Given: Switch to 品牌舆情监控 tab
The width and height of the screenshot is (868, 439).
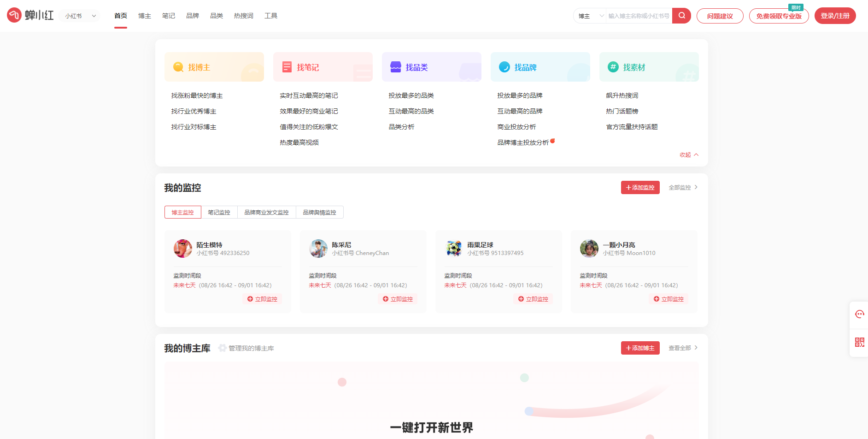Looking at the screenshot, I should 319,212.
